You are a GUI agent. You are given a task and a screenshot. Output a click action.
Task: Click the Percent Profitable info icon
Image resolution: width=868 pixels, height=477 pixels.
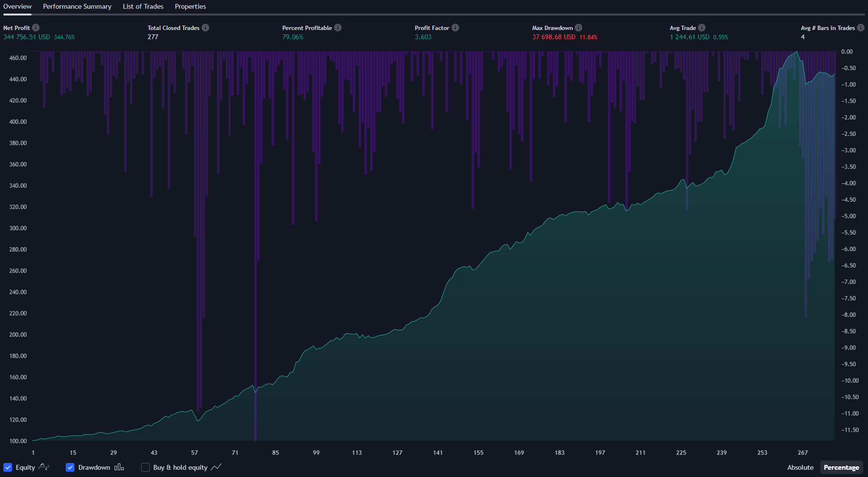click(x=338, y=28)
